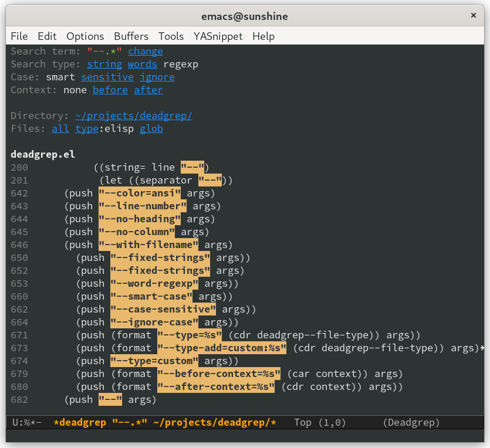Click the "--before-context=%s" match on line 679
Image resolution: width=490 pixels, height=448 pixels.
[219, 374]
